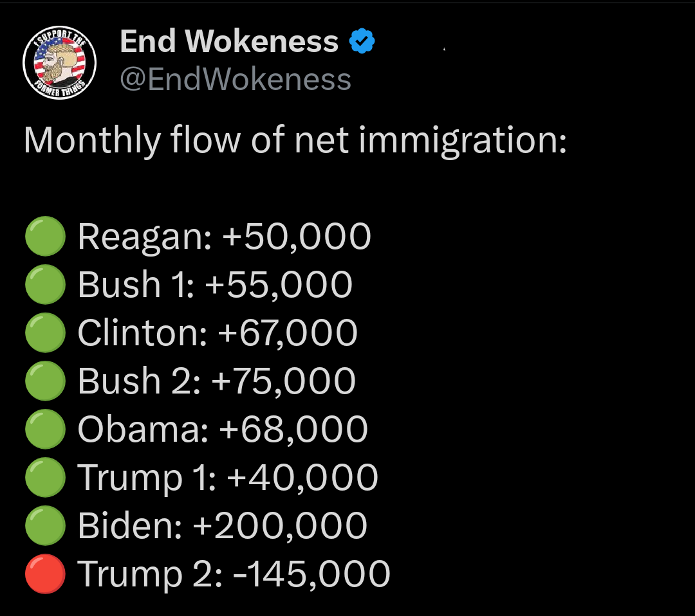Click the green circle beside Reagan

click(x=45, y=237)
